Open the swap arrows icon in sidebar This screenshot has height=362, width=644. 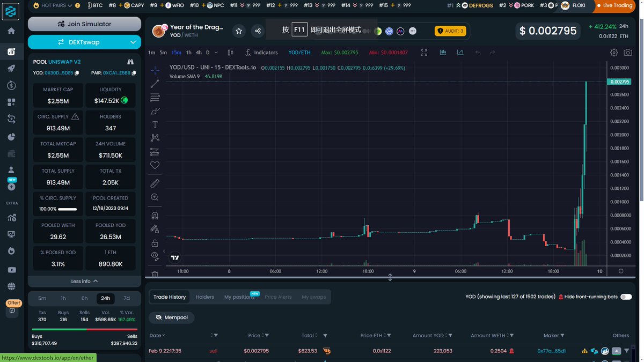[11, 119]
